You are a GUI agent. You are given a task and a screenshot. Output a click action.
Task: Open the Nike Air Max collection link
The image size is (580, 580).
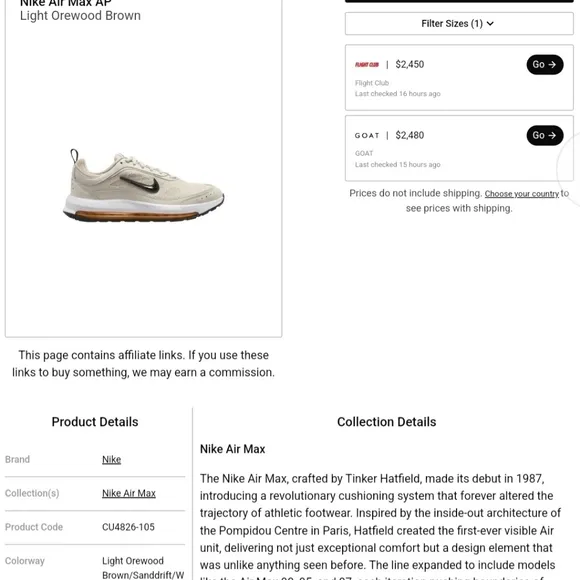[129, 493]
